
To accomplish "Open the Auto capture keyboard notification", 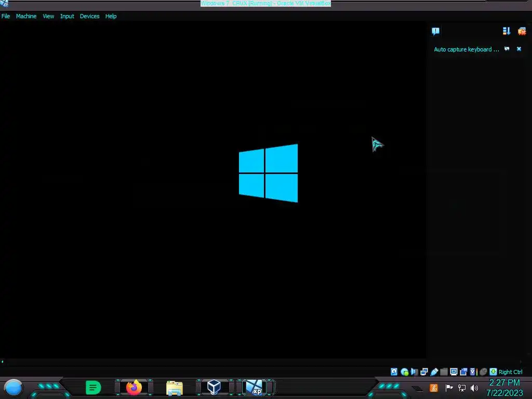I will (467, 49).
